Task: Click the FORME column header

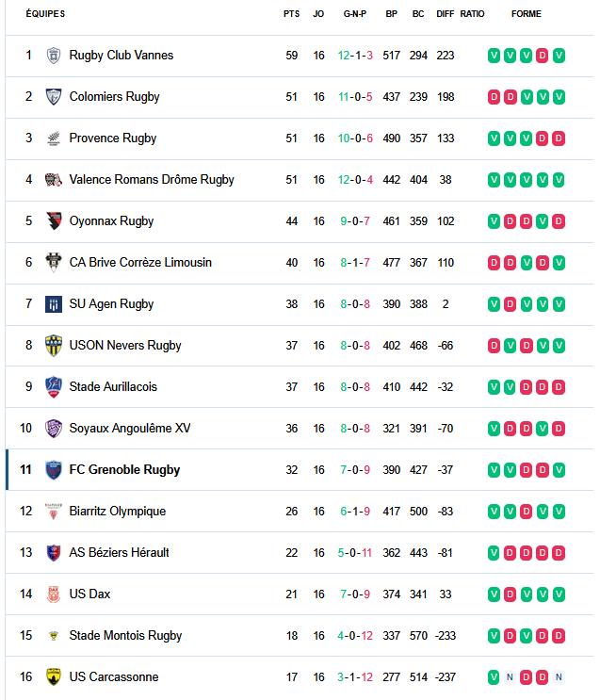Action: point(527,14)
